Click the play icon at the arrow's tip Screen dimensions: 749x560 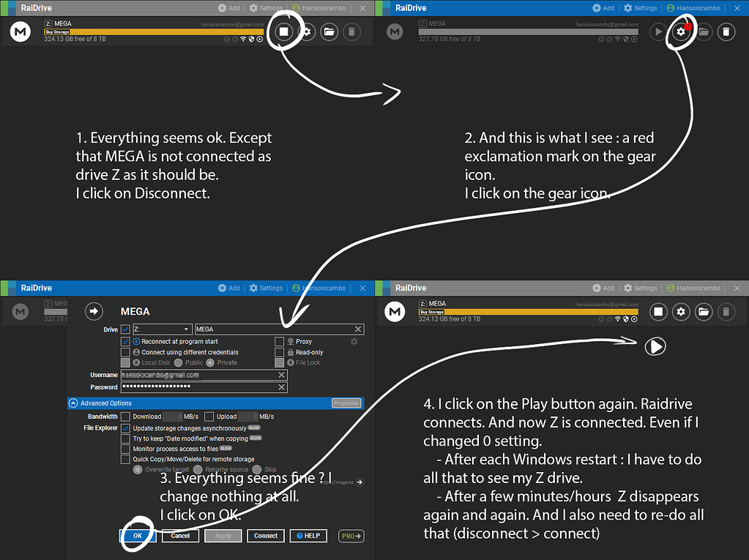(655, 346)
